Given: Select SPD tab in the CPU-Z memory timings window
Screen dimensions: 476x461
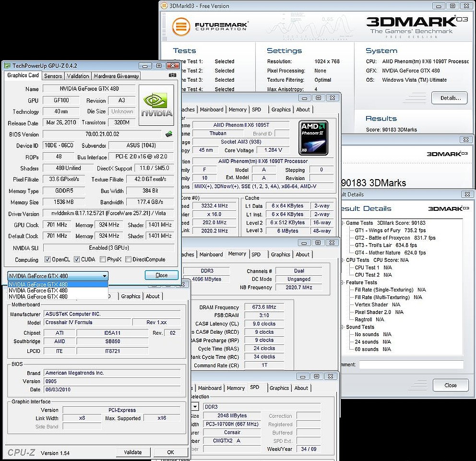Looking at the screenshot, I should coord(256,255).
